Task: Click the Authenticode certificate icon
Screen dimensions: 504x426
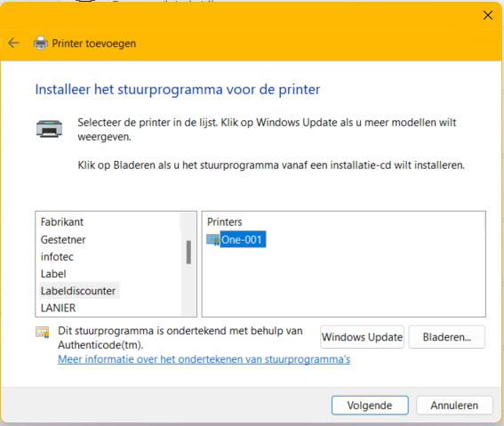Action: point(43,332)
